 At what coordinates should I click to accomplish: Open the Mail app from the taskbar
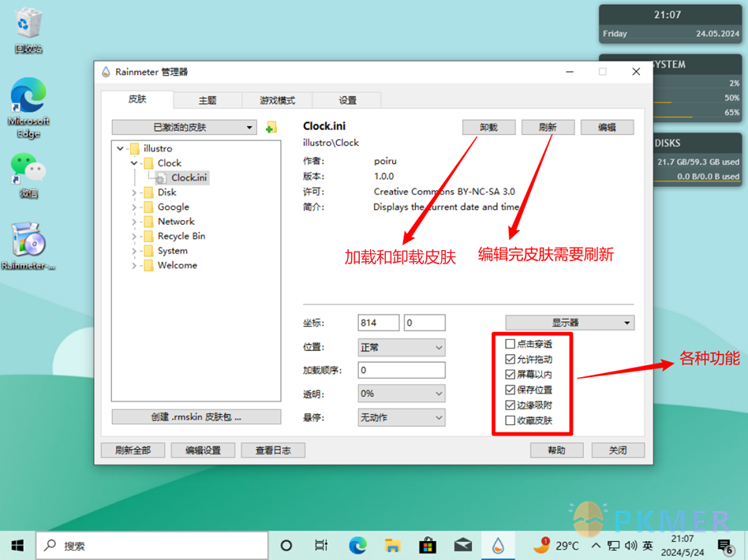tap(462, 545)
